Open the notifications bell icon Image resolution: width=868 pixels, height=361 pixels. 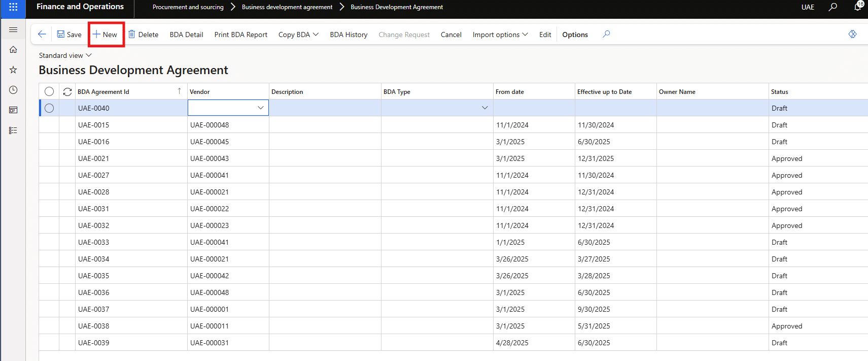858,7
